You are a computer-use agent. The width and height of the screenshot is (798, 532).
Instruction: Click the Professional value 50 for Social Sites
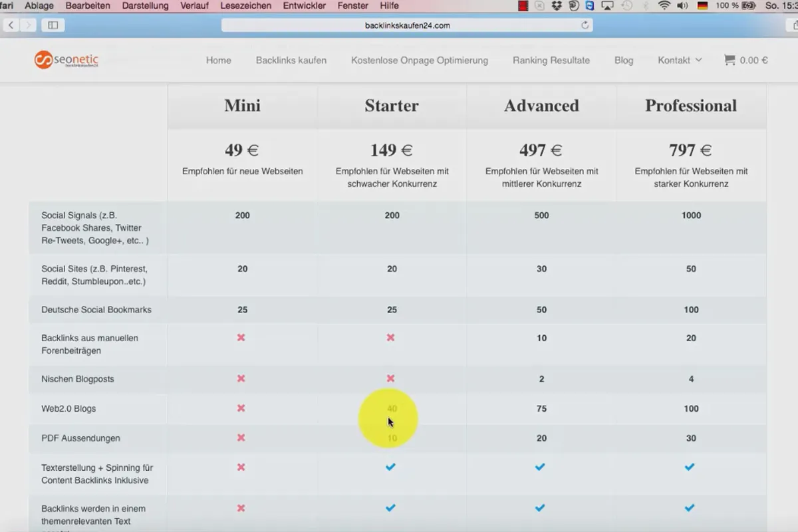point(691,269)
